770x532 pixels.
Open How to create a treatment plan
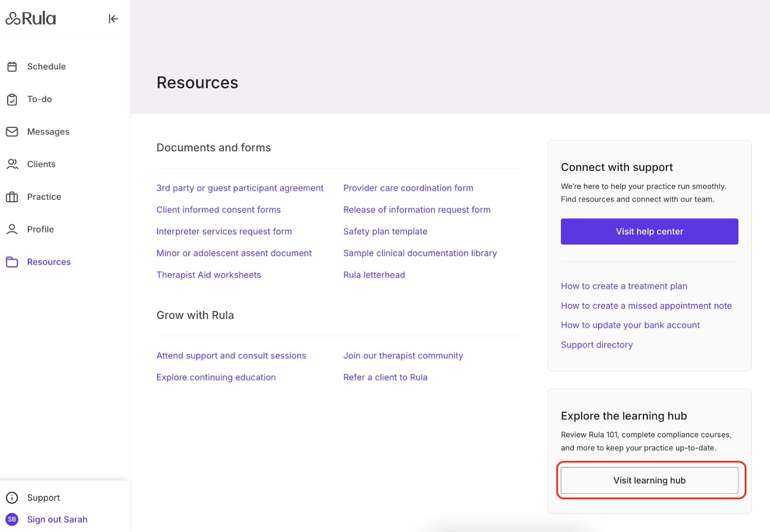point(624,286)
